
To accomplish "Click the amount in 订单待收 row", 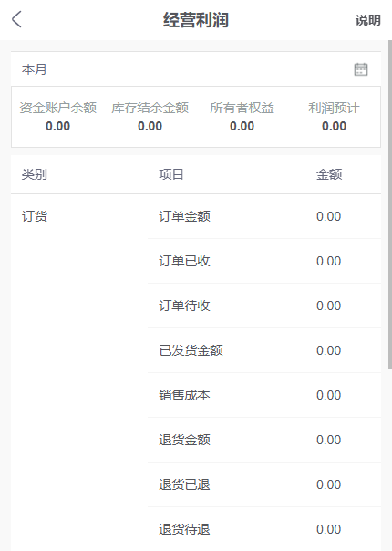I will (x=329, y=306).
